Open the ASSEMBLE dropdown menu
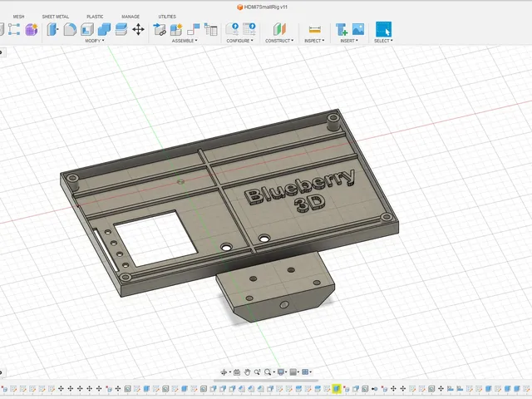The width and height of the screenshot is (532, 399). pyautogui.click(x=185, y=41)
